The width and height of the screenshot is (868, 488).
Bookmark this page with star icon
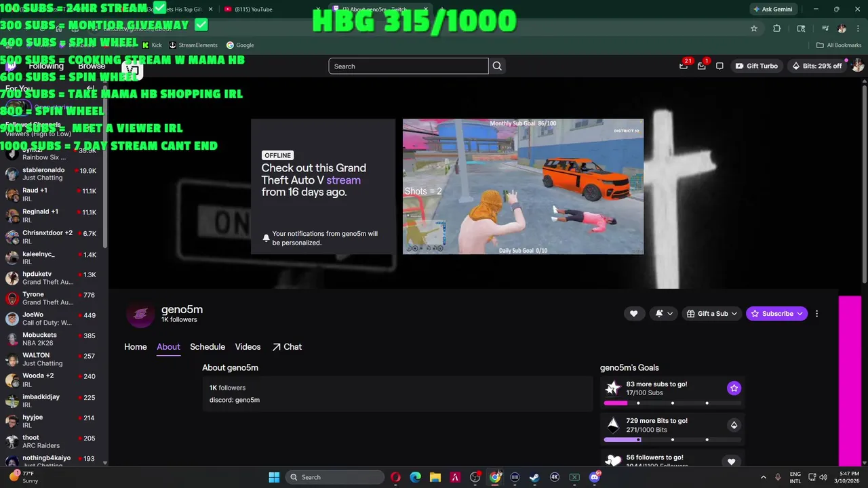754,28
